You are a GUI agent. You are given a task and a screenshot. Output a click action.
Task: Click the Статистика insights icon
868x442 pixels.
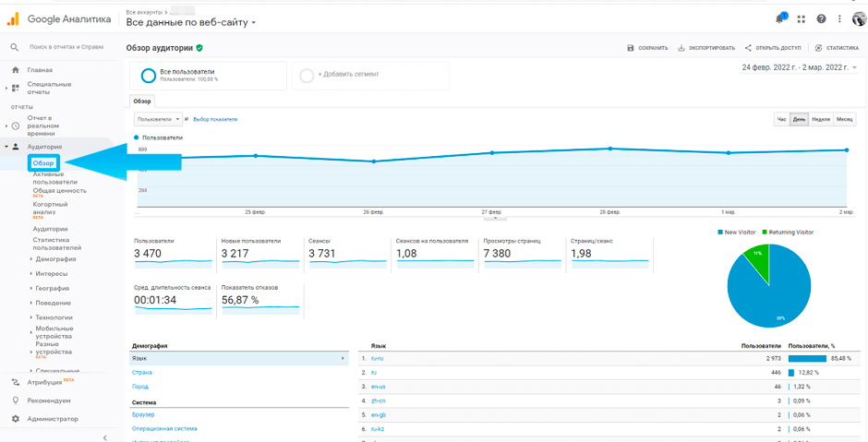coord(818,48)
